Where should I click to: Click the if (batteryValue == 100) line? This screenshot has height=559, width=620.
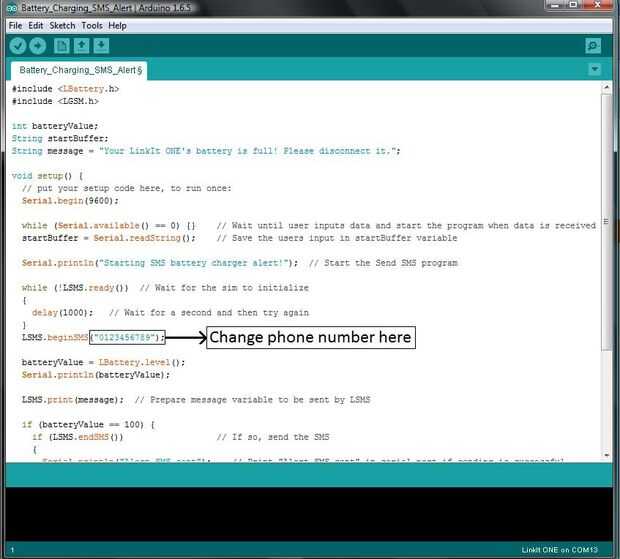tap(88, 425)
